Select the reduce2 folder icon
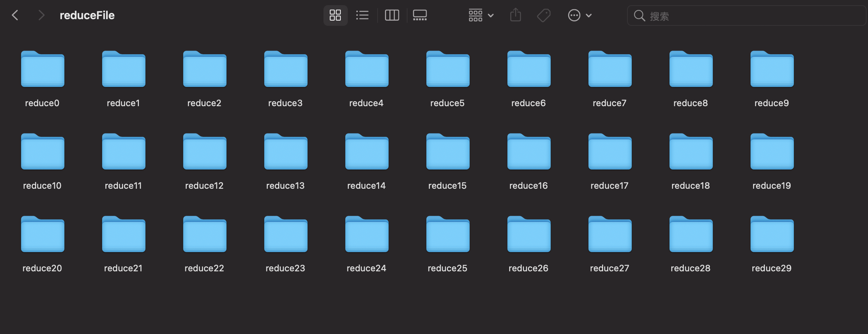This screenshot has height=334, width=868. pos(205,69)
